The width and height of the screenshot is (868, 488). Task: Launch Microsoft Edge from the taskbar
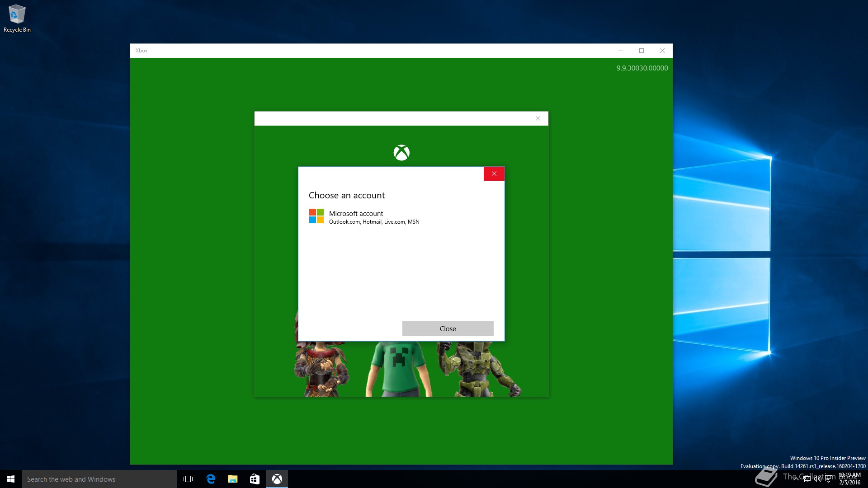click(211, 479)
